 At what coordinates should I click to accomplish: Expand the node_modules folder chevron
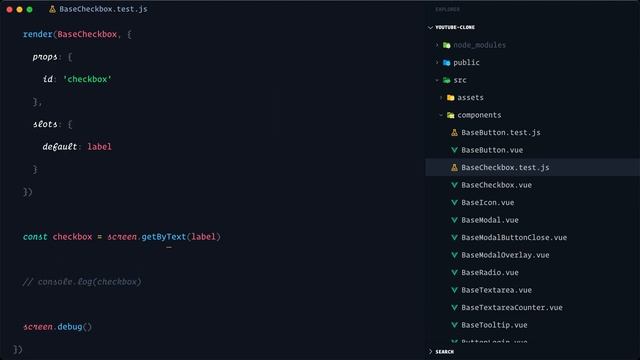[x=437, y=45]
